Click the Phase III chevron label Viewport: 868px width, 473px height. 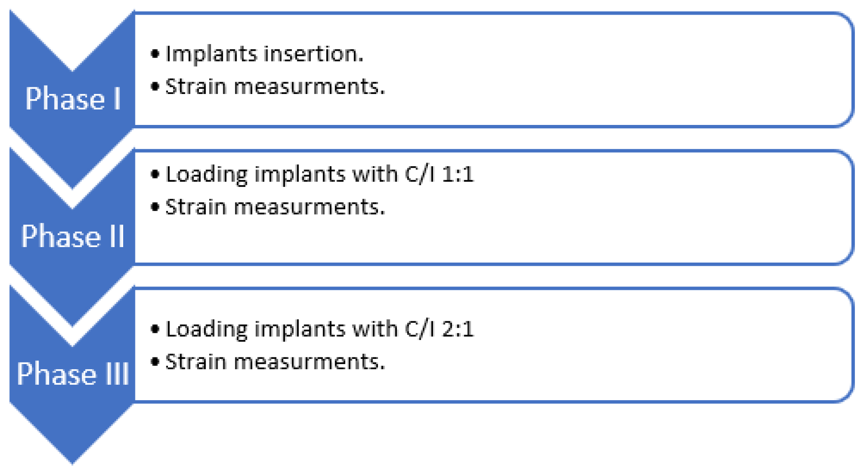pyautogui.click(x=73, y=374)
